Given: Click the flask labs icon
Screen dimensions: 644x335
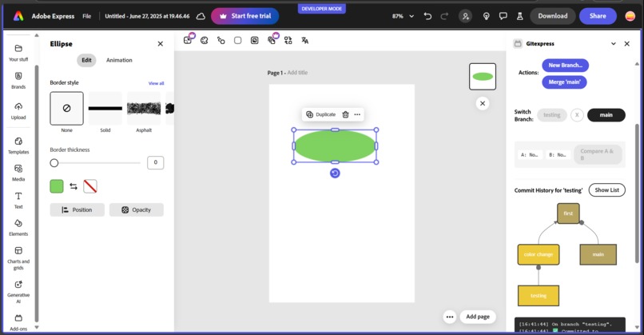Looking at the screenshot, I should [519, 16].
